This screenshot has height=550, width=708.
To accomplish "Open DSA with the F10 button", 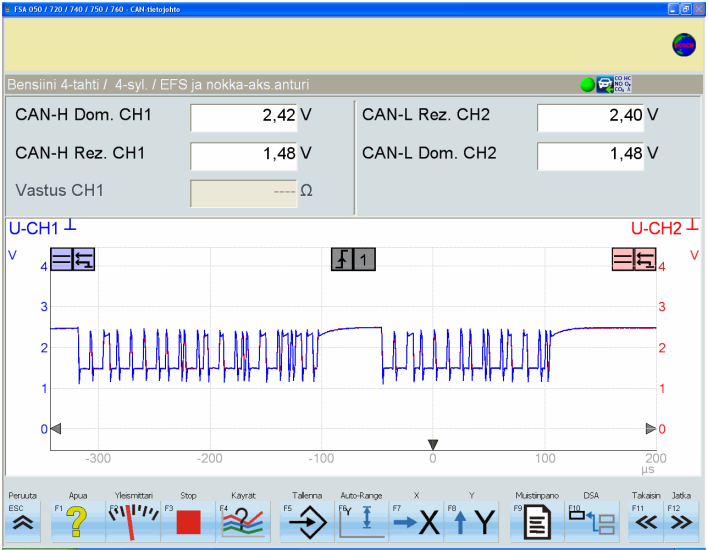I will (592, 522).
